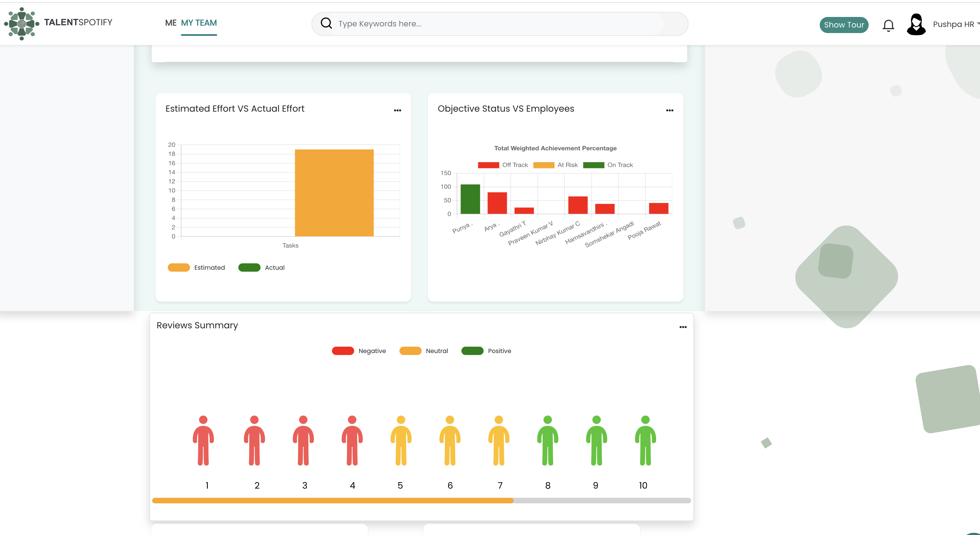The width and height of the screenshot is (980, 535).
Task: Switch to the ME tab
Action: (x=171, y=23)
